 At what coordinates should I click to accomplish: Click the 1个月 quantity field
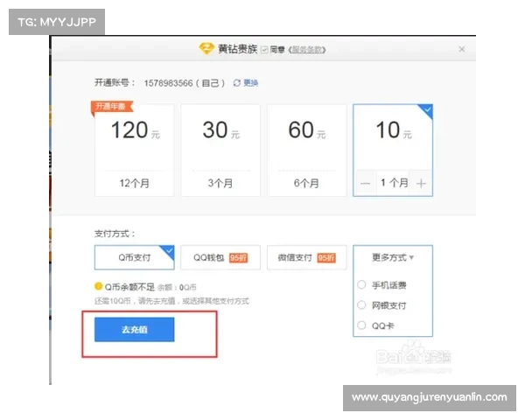pyautogui.click(x=394, y=183)
